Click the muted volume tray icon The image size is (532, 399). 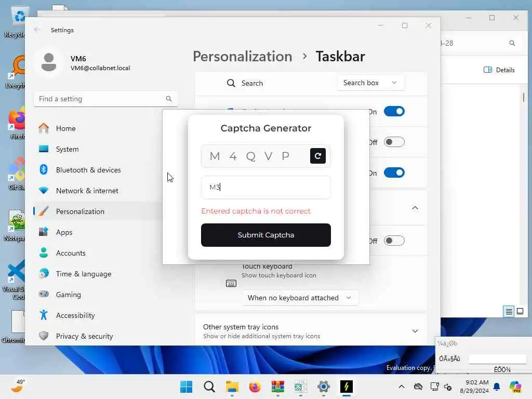pos(448,387)
